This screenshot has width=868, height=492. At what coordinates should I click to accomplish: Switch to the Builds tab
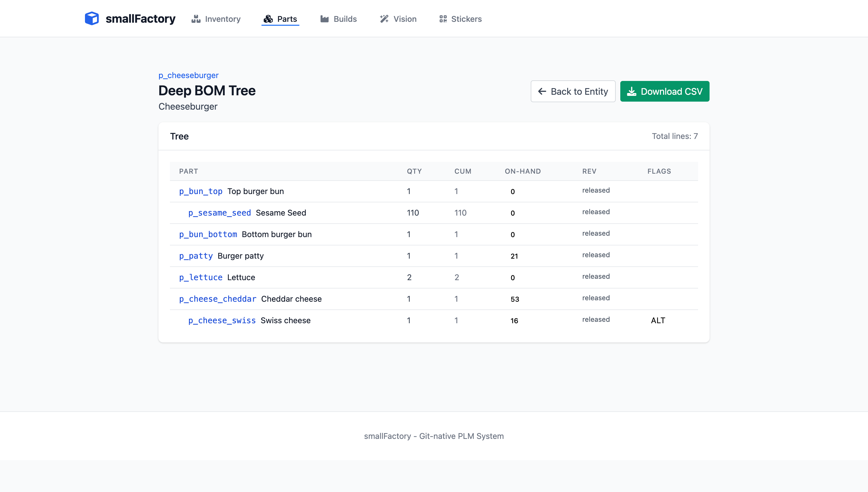(x=345, y=19)
